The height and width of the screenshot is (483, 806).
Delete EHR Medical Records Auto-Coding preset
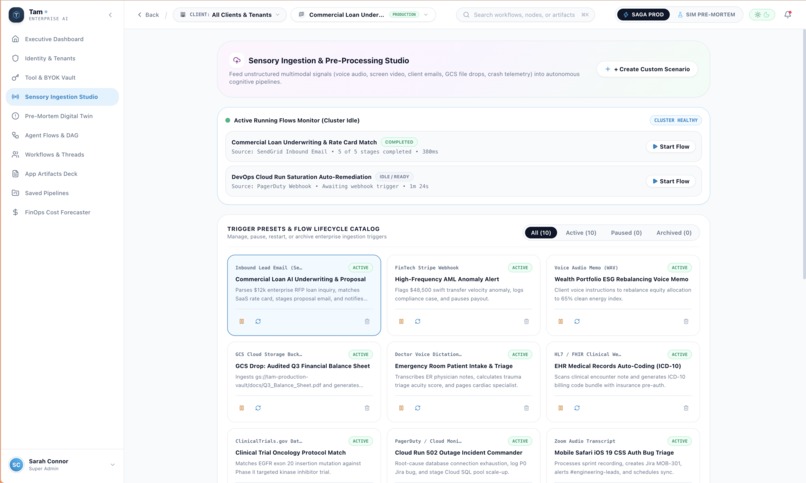[686, 408]
